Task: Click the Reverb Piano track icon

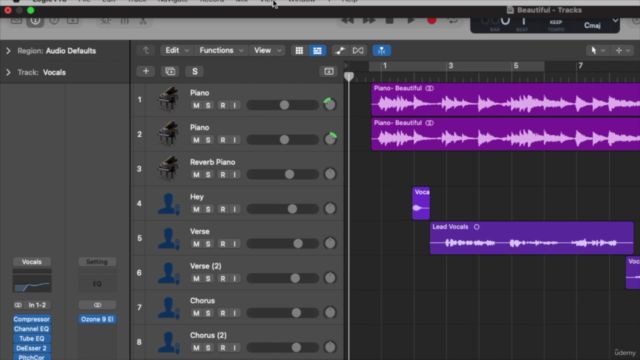Action: click(168, 169)
